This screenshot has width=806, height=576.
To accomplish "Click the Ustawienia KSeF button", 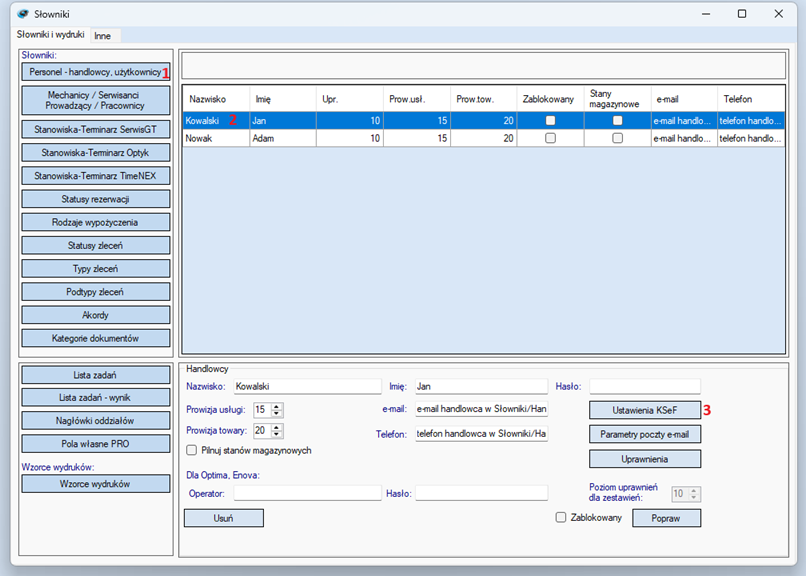I will point(645,410).
